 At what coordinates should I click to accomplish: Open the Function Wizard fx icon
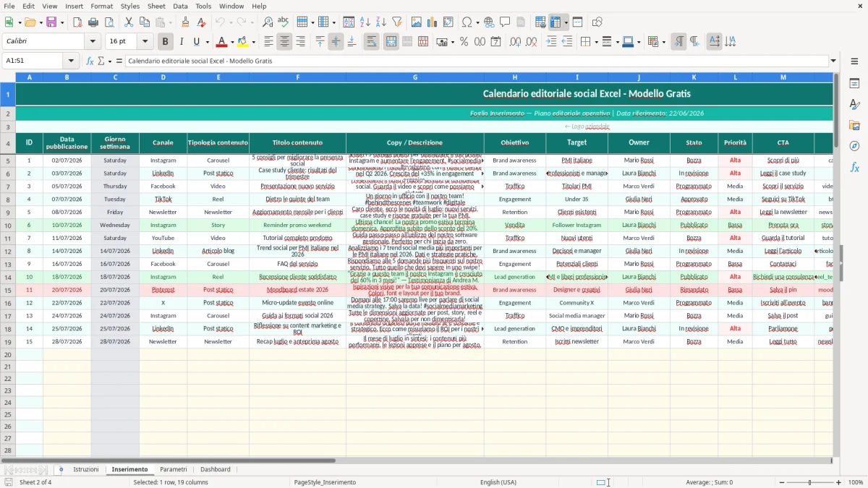[x=90, y=61]
